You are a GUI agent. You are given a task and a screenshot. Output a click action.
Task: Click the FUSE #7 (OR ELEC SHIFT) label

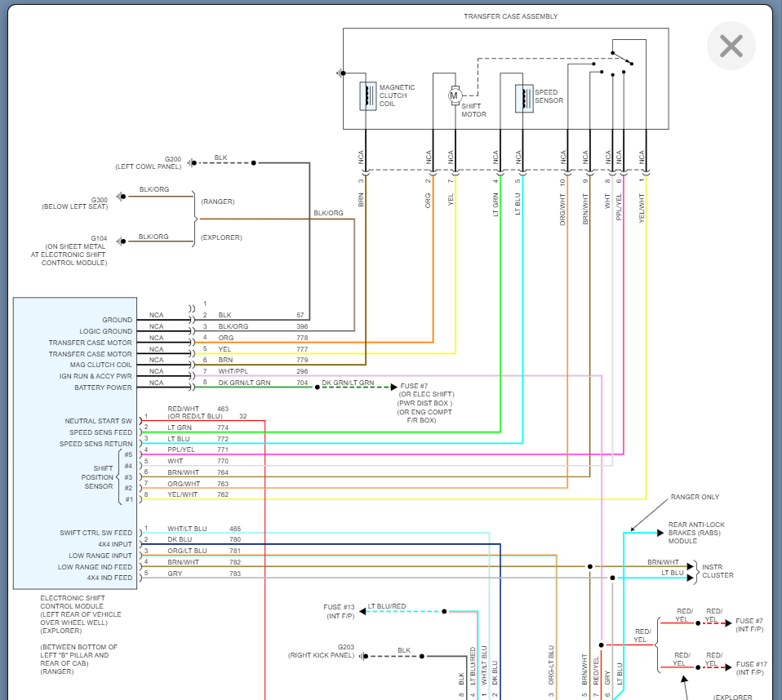tap(425, 403)
